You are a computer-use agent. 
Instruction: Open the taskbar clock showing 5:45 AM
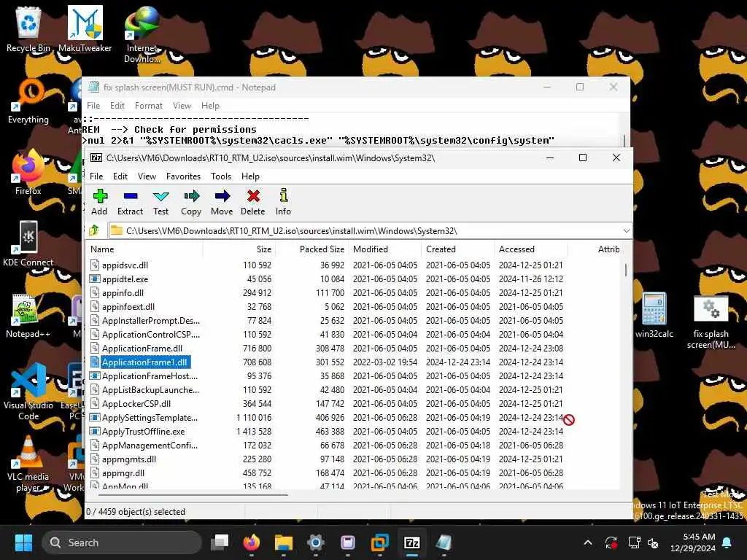693,542
